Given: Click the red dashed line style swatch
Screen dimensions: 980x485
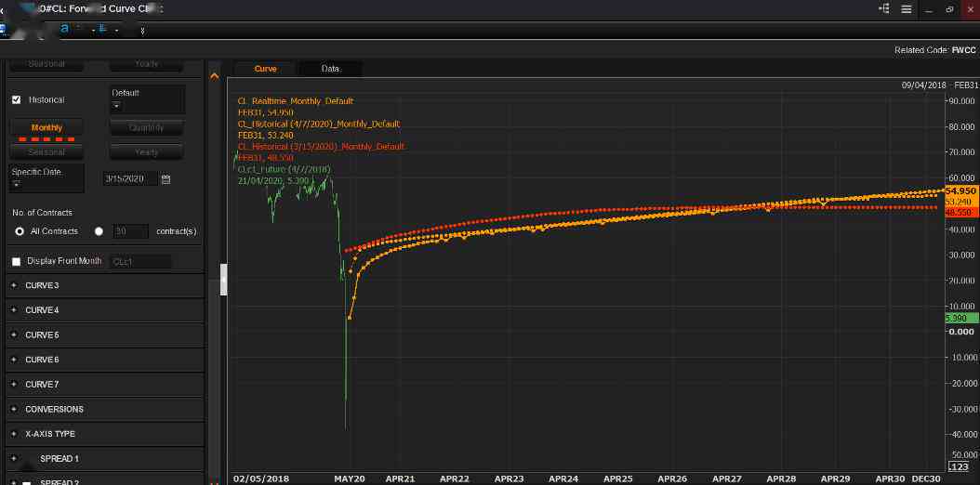Looking at the screenshot, I should (x=46, y=139).
